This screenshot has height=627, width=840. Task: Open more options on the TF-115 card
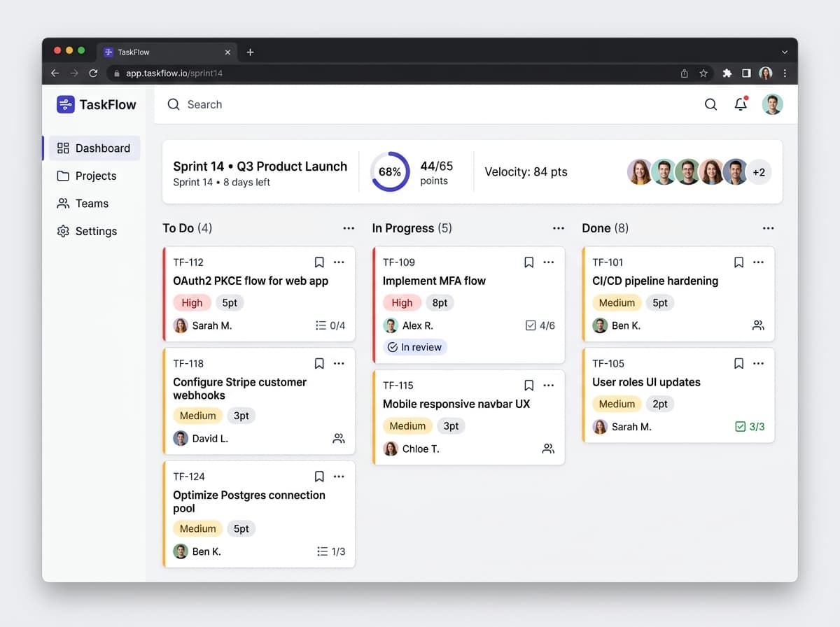point(549,386)
